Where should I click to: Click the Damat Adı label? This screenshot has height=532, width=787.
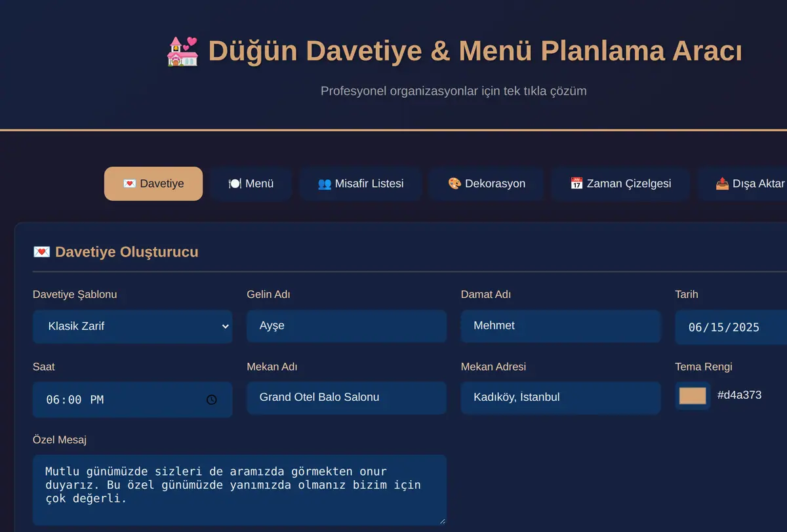pyautogui.click(x=486, y=295)
